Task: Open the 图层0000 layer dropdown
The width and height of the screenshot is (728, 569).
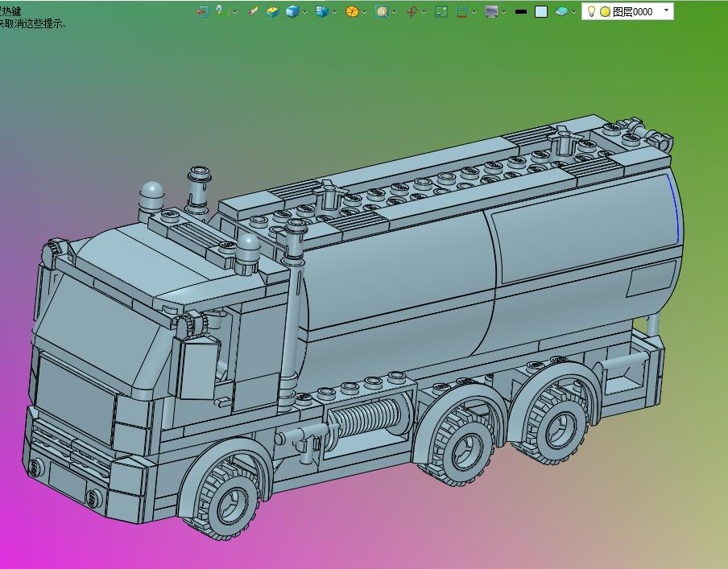Action: coord(667,10)
